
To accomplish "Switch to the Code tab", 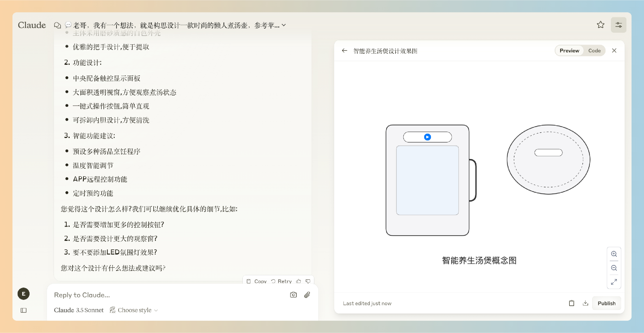I will pyautogui.click(x=594, y=51).
